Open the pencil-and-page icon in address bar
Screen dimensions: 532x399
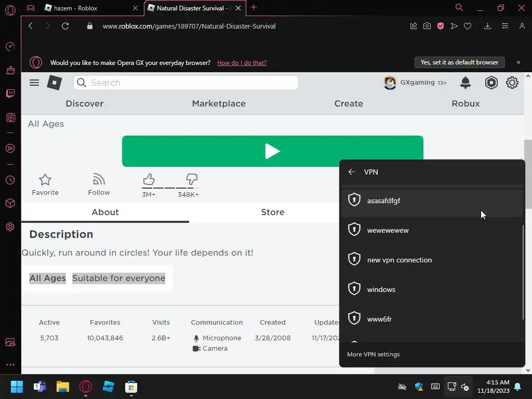coord(413,26)
